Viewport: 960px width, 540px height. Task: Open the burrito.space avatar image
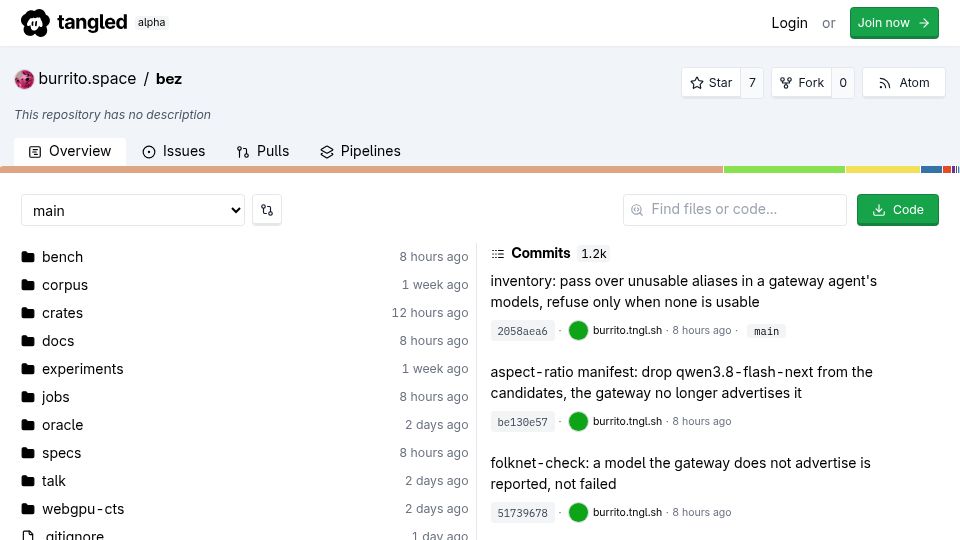point(24,80)
